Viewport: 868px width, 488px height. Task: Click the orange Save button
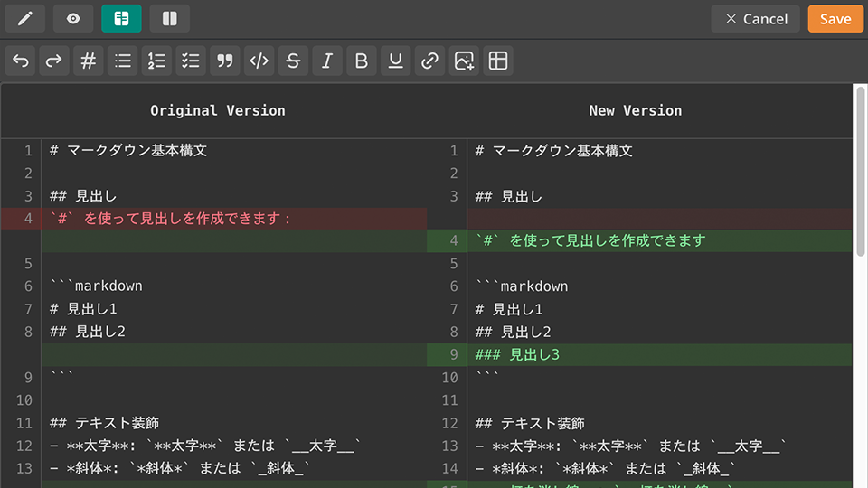835,19
